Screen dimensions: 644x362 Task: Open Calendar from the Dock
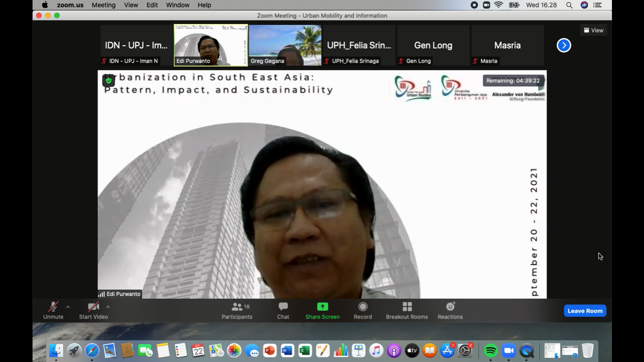click(x=198, y=351)
